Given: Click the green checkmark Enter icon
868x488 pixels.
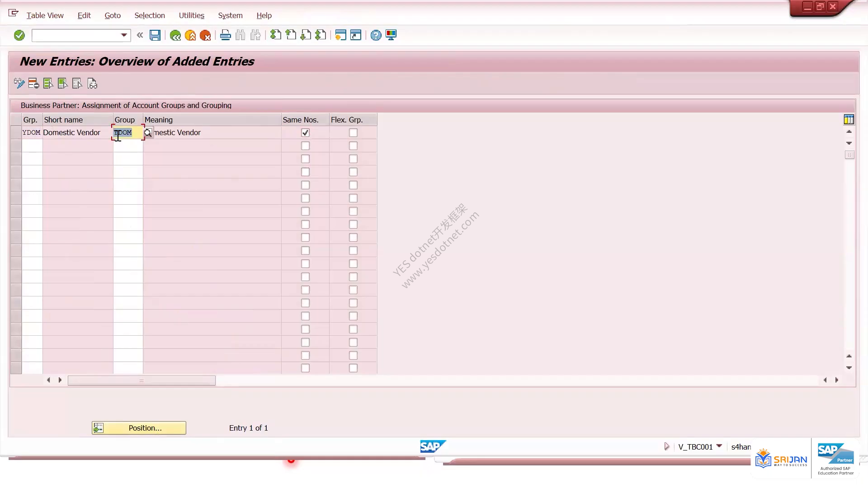Looking at the screenshot, I should click(19, 35).
